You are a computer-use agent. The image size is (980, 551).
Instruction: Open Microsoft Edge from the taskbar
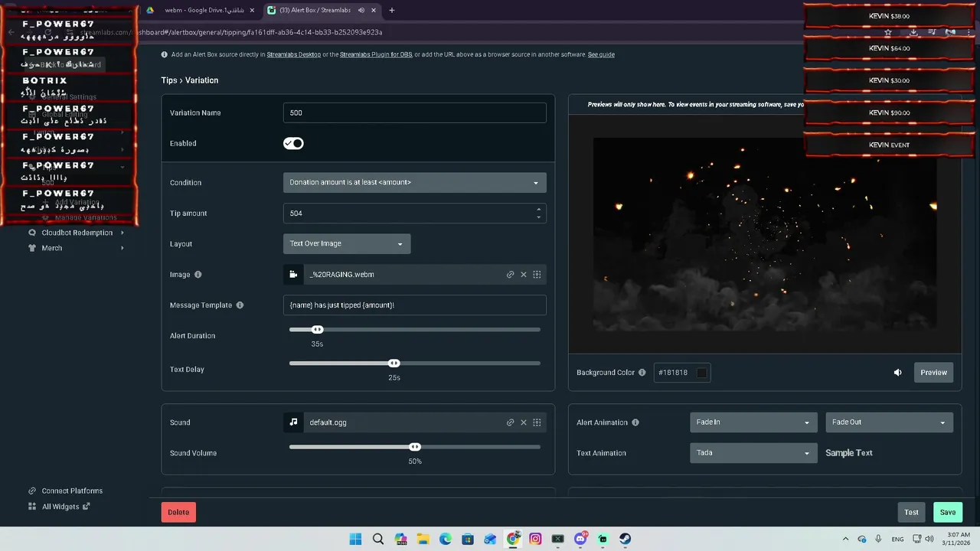(x=446, y=539)
